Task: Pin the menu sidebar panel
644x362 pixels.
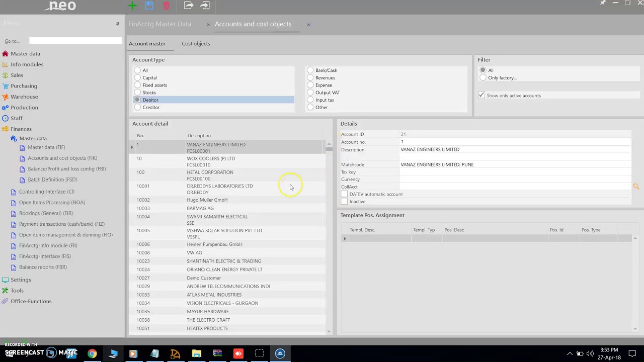Action: [118, 24]
